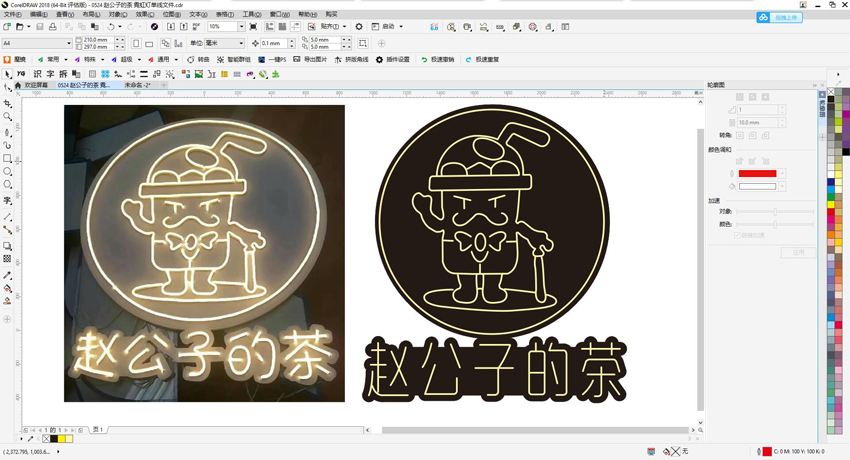
Task: Open the 工具 Tools menu
Action: coord(252,15)
